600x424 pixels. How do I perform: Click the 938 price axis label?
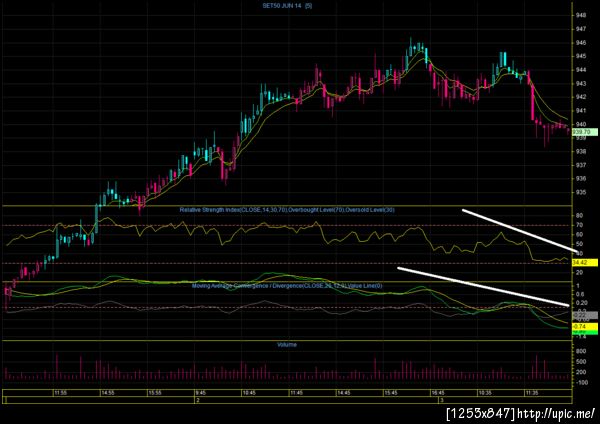580,152
